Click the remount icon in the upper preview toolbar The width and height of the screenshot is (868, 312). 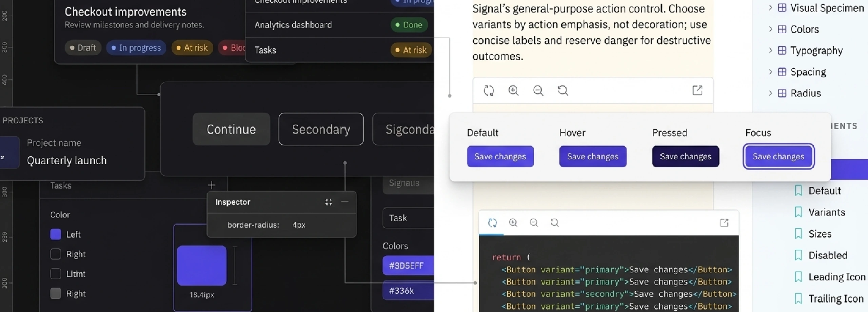(x=489, y=91)
